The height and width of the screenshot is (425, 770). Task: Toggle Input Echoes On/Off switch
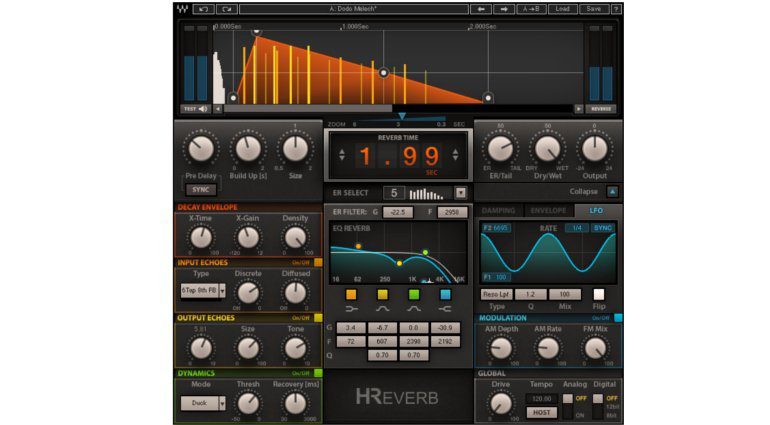[x=318, y=263]
